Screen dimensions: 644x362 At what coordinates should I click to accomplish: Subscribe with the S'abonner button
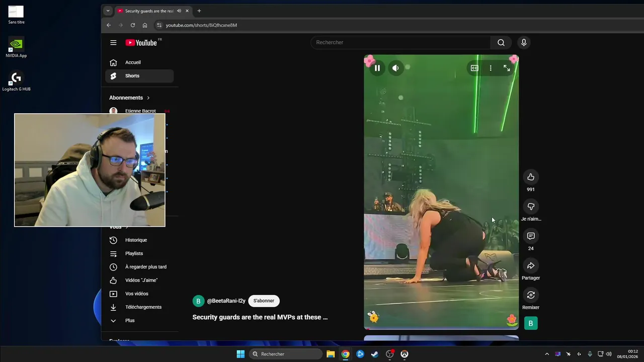coord(264,301)
